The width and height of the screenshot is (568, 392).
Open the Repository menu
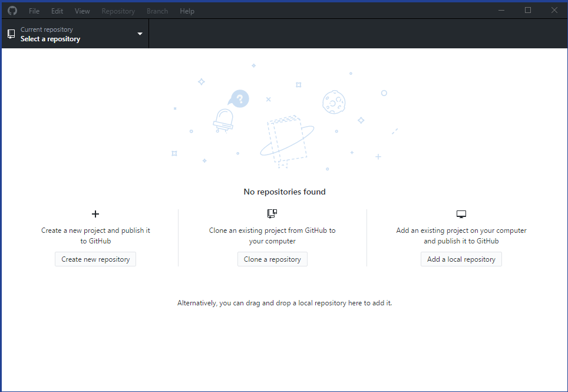(118, 11)
